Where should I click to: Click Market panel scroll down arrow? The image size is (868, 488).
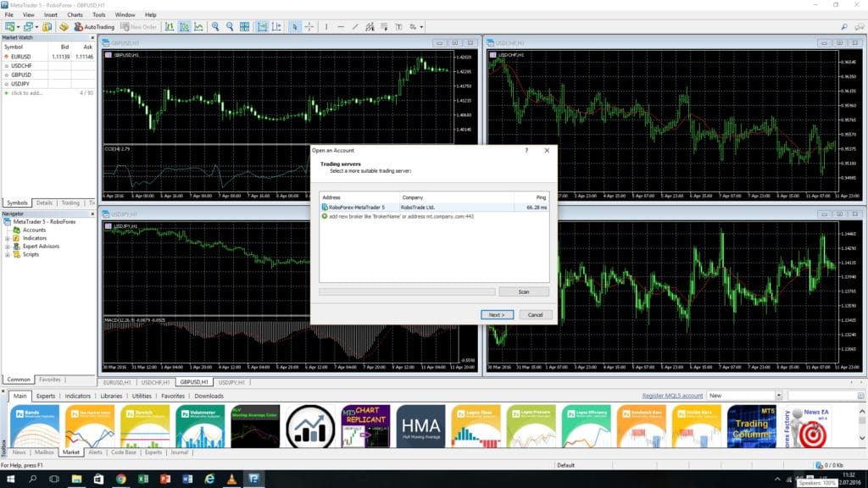point(862,438)
